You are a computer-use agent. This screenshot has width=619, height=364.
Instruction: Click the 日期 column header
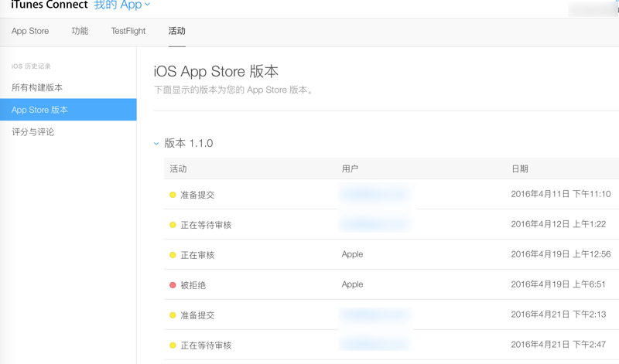point(520,168)
